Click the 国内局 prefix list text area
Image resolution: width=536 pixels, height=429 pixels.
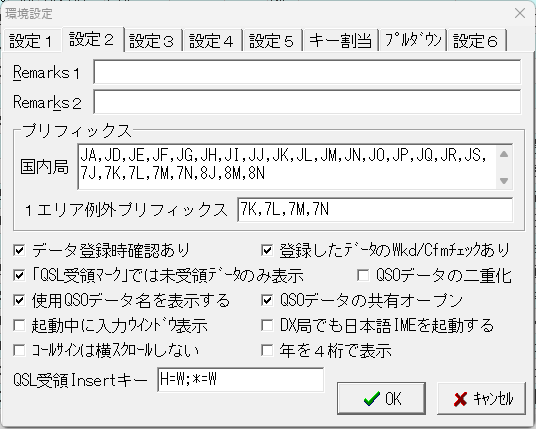(x=287, y=167)
